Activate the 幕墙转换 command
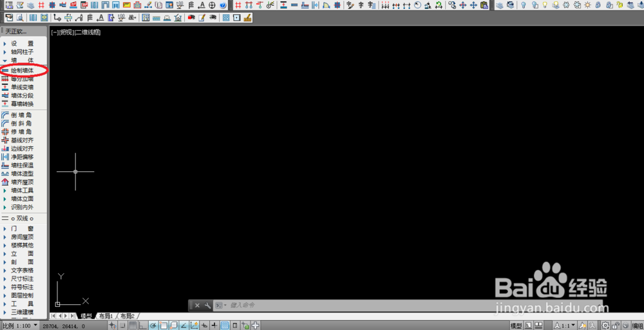Screen dimensions: 644x330 (x=23, y=104)
